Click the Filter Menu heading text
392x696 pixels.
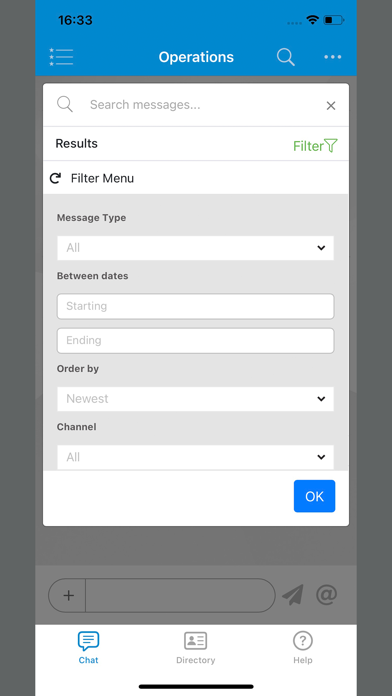102,178
